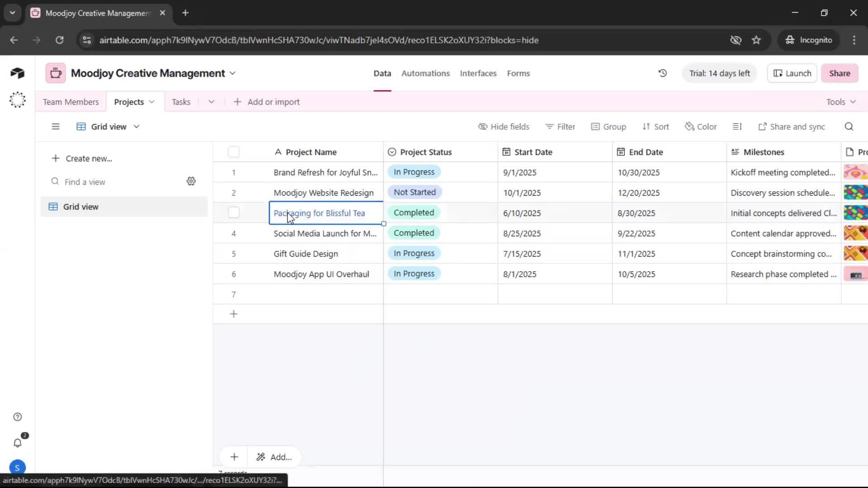This screenshot has width=868, height=488.
Task: Select Completed status of Social Media Launch
Action: coord(414,233)
